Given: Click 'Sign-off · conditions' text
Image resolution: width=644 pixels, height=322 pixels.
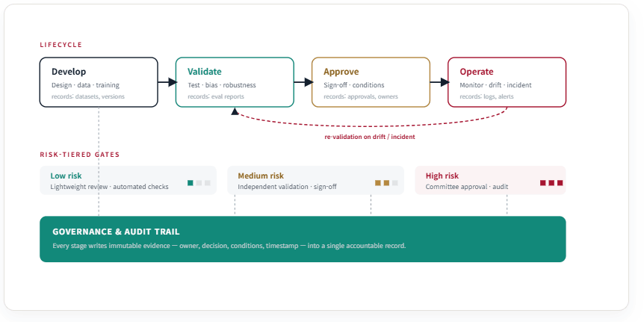Looking at the screenshot, I should click(x=354, y=85).
